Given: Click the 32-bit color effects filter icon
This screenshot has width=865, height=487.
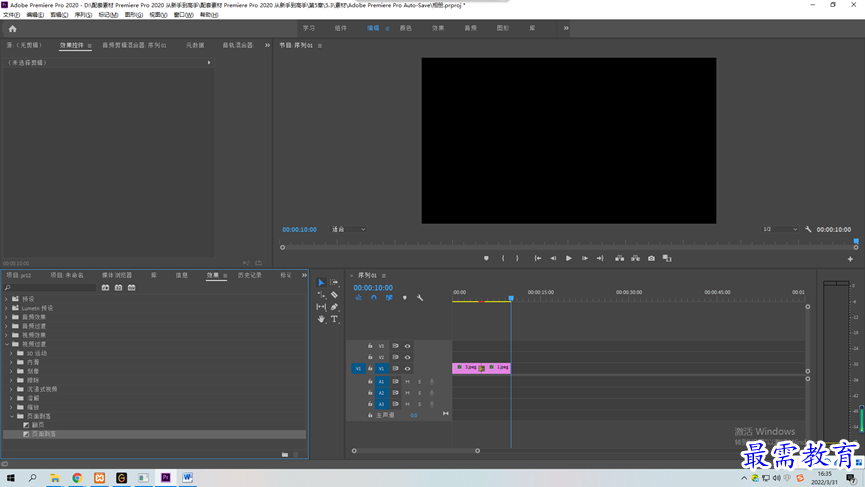Looking at the screenshot, I should tap(119, 288).
